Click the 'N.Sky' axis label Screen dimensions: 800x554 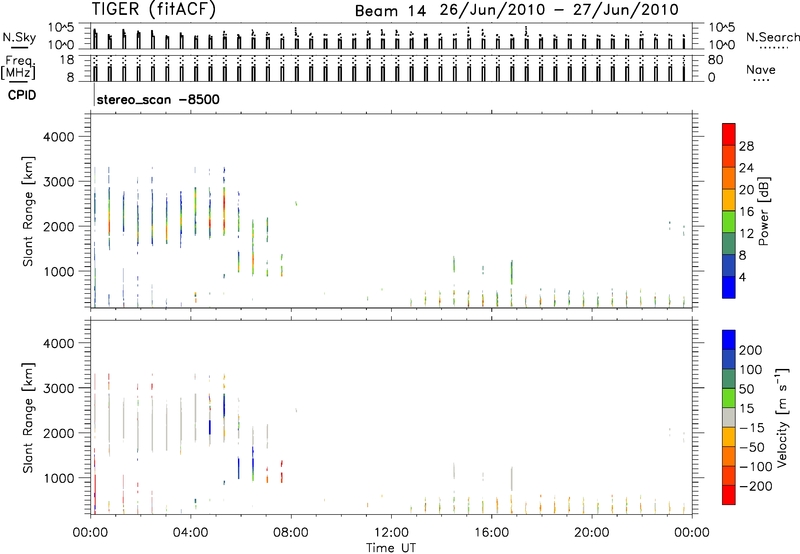pyautogui.click(x=19, y=38)
